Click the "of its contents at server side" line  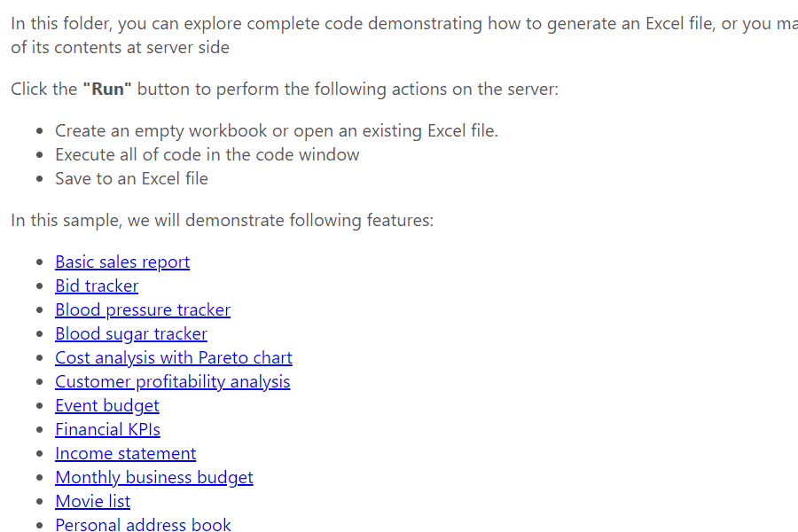[x=120, y=47]
